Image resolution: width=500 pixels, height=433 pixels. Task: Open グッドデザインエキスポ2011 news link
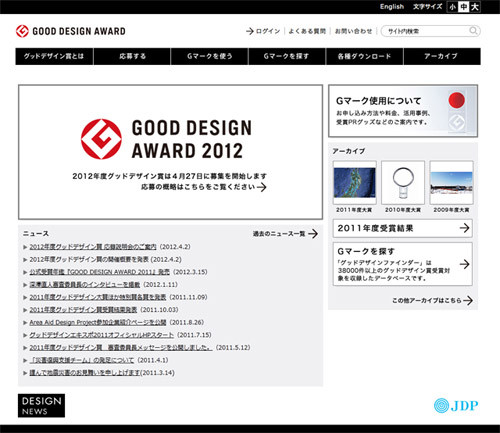click(x=101, y=335)
